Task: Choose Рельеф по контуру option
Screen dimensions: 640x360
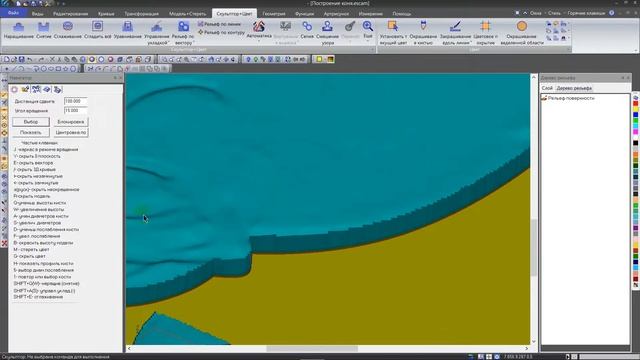Action: click(x=221, y=32)
